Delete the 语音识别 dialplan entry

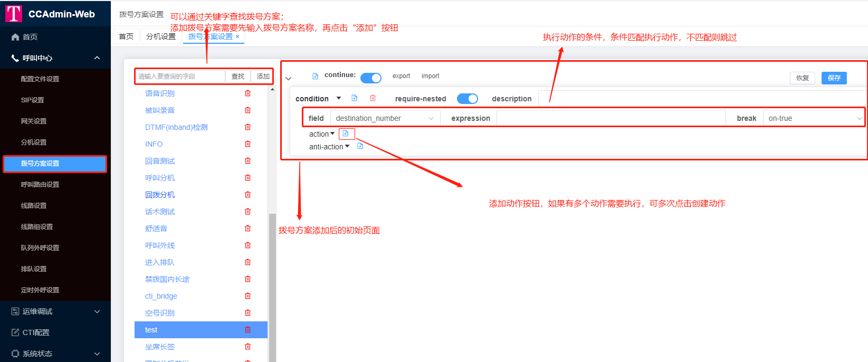pos(247,93)
